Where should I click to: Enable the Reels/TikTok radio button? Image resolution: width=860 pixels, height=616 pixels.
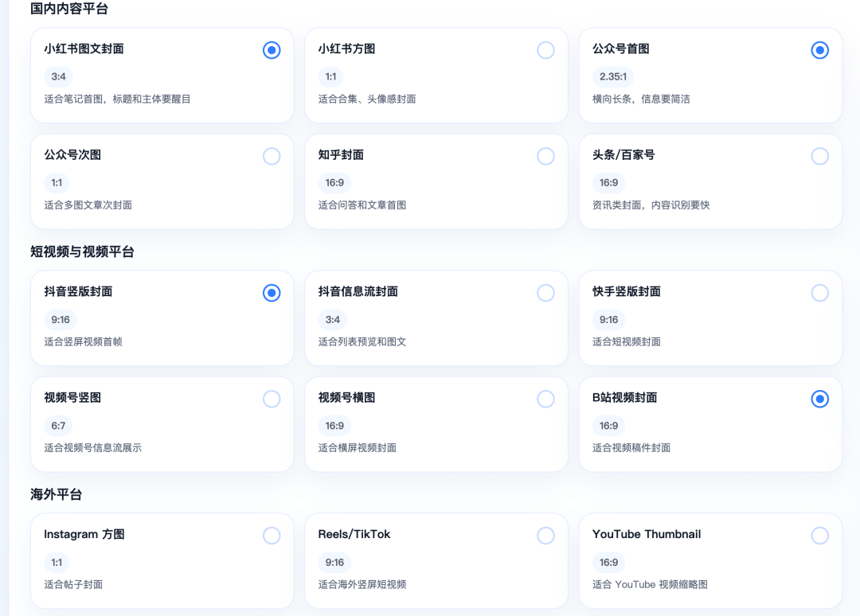click(545, 536)
